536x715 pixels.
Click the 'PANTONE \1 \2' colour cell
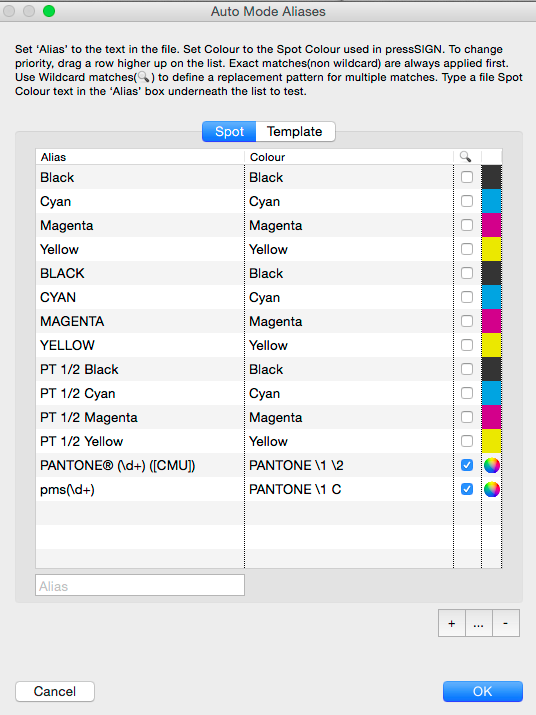click(349, 465)
